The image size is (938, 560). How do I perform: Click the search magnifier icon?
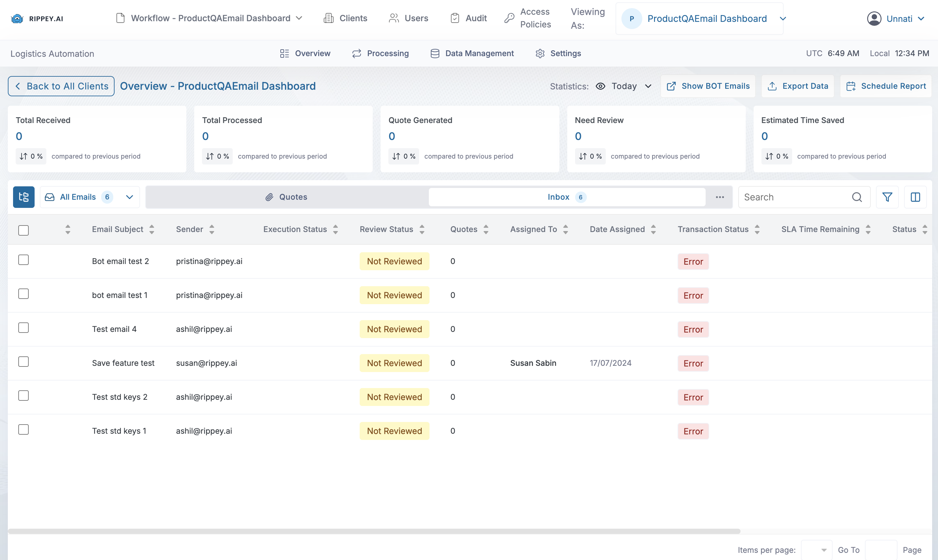pos(856,197)
